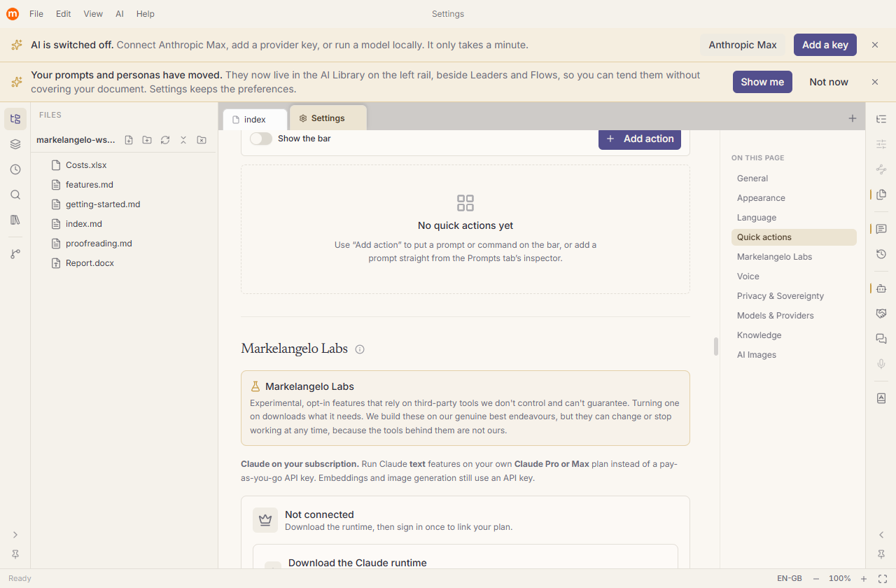The width and height of the screenshot is (896, 588).
Task: Open the search panel icon
Action: point(15,195)
